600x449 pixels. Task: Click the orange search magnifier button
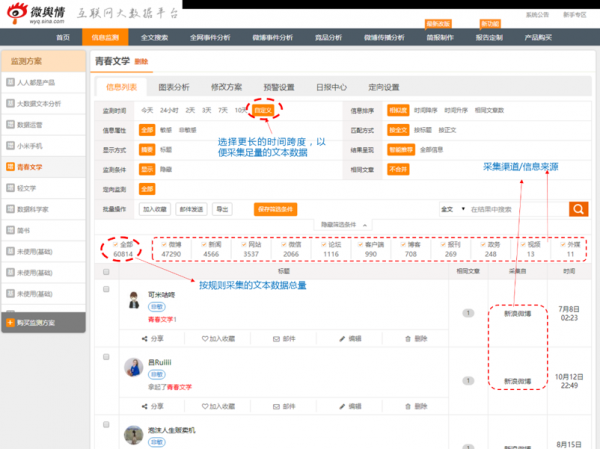tap(578, 209)
